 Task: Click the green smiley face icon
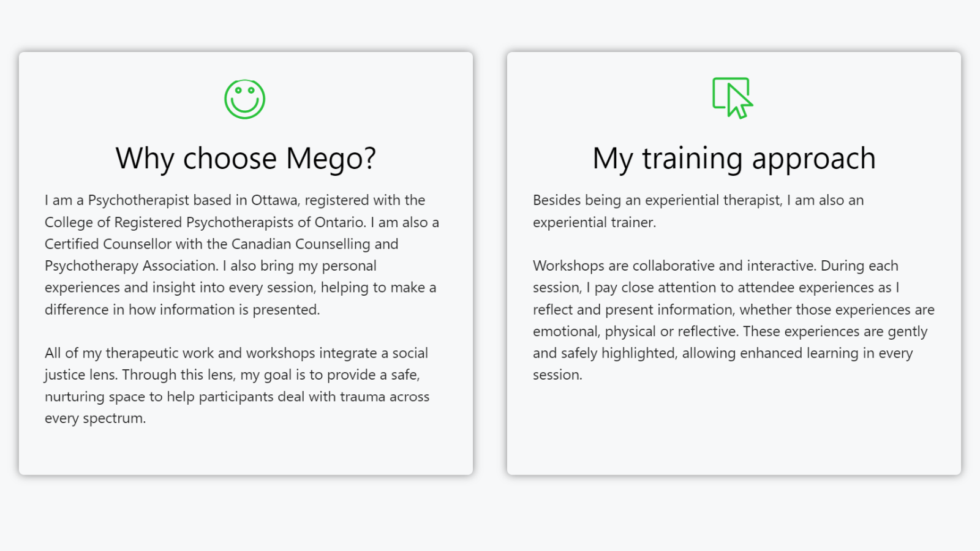[244, 99]
